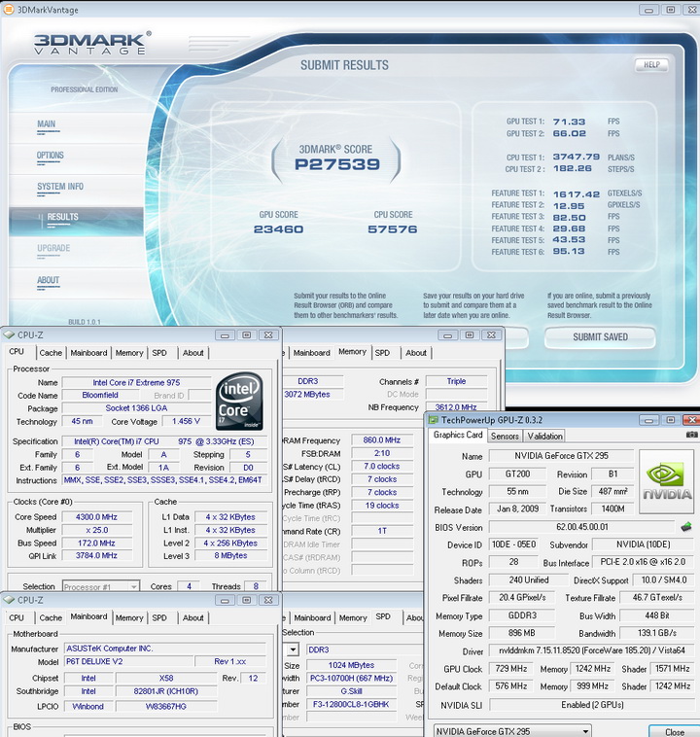
Task: Switch to Cache tab in top CPU-Z window
Action: coord(51,353)
